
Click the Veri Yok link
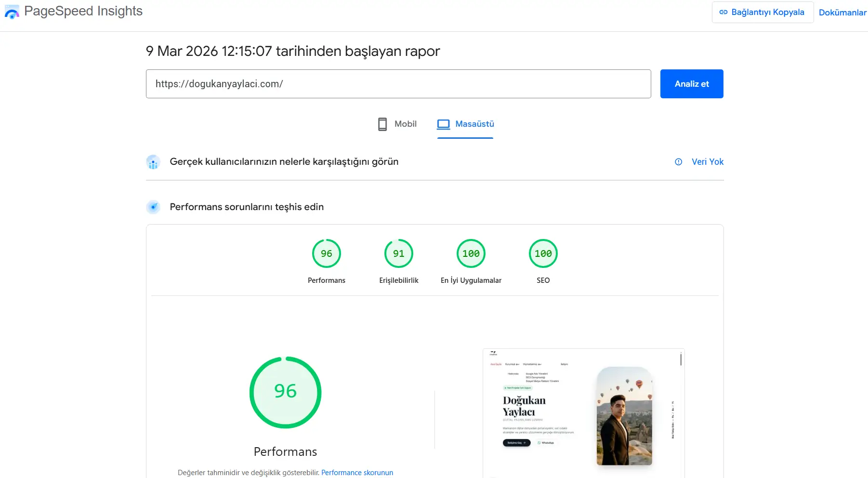(707, 162)
